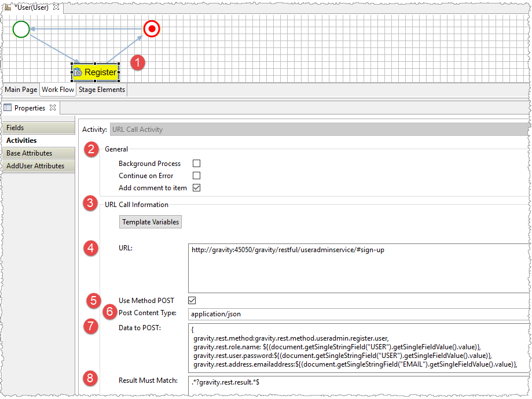Click the green start node circle
The width and height of the screenshot is (532, 399).
tap(21, 29)
